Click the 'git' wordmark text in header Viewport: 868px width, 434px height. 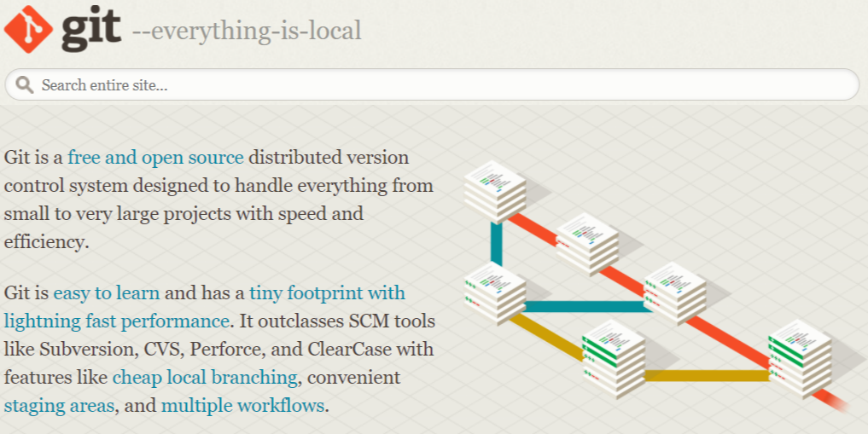91,31
